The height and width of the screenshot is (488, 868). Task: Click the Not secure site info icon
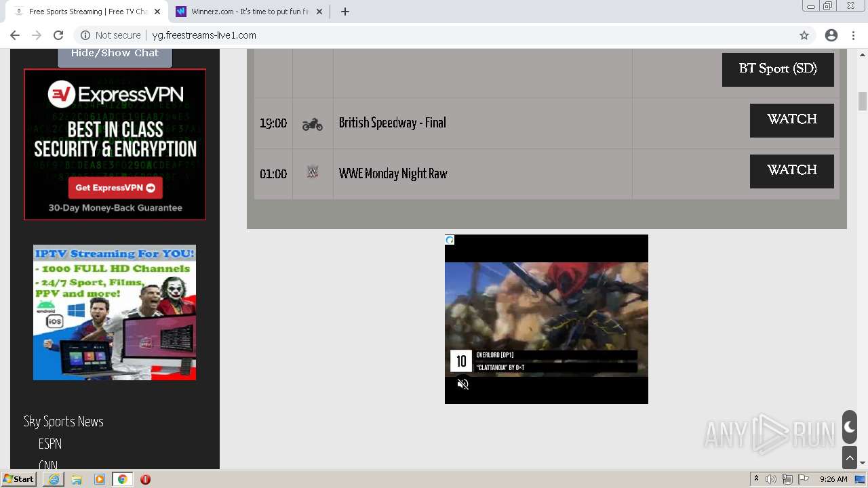click(85, 35)
